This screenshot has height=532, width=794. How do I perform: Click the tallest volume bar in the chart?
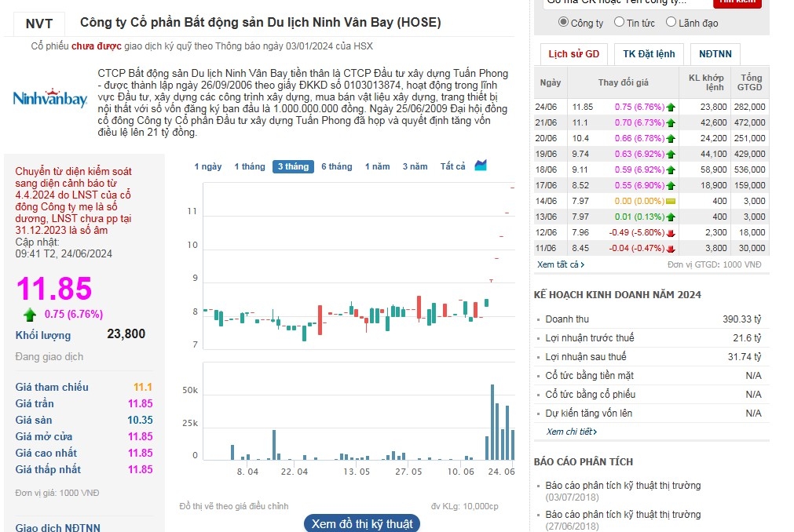[492, 422]
